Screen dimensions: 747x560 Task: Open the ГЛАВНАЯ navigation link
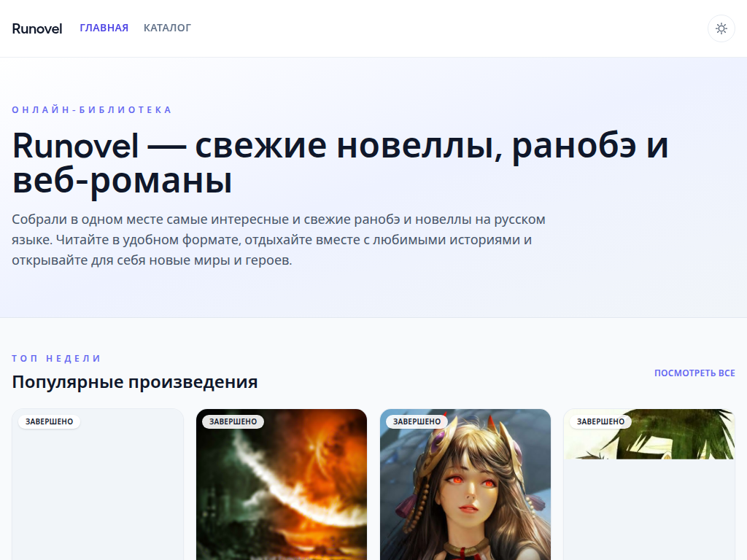pyautogui.click(x=104, y=28)
